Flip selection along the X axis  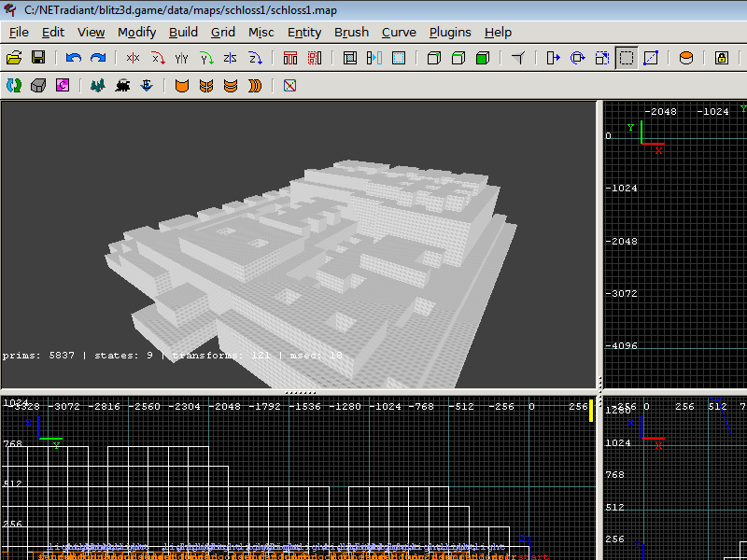134,58
